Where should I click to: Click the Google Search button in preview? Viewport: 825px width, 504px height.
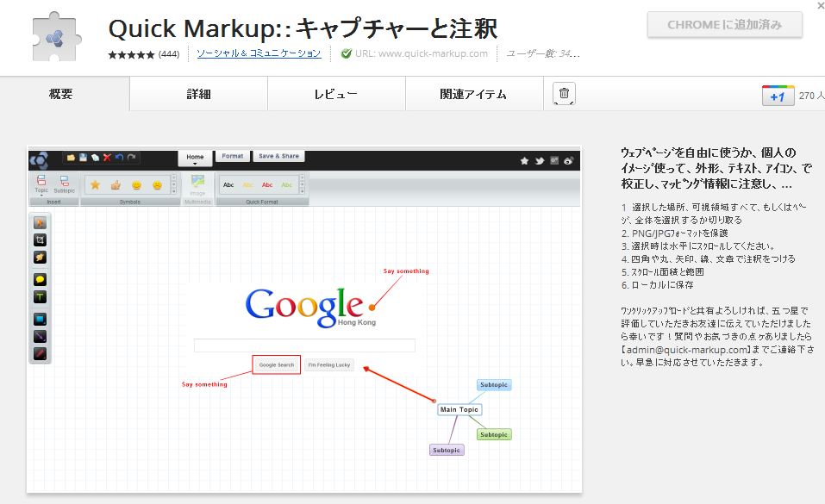tap(277, 364)
